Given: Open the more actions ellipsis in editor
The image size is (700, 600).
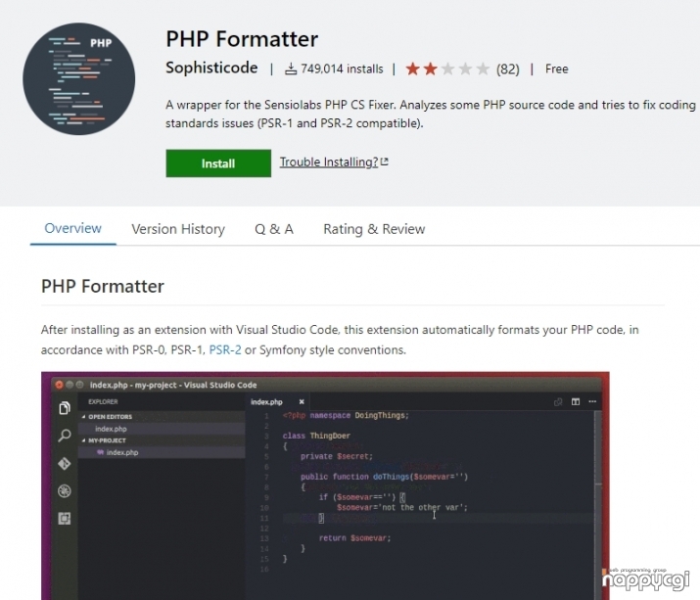Looking at the screenshot, I should [592, 401].
